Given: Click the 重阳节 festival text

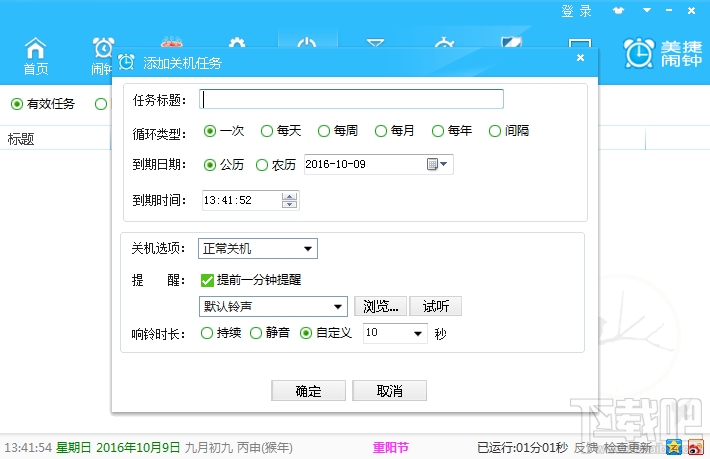Looking at the screenshot, I should click(x=390, y=448).
